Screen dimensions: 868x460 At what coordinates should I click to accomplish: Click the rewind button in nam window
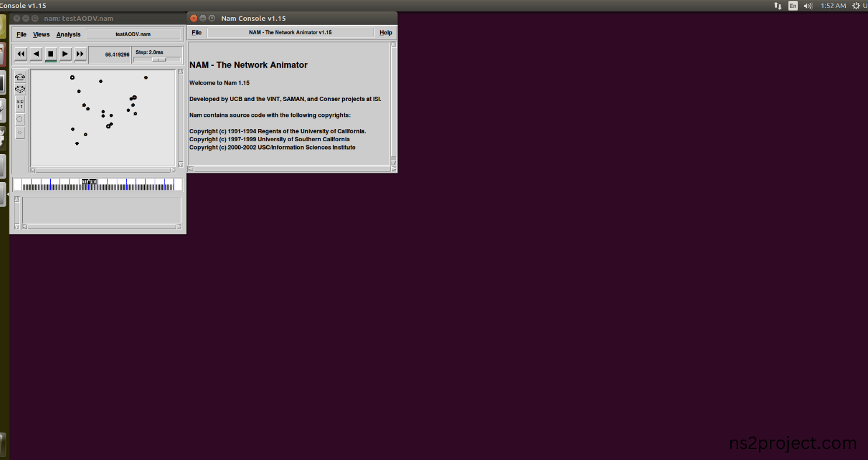click(20, 54)
